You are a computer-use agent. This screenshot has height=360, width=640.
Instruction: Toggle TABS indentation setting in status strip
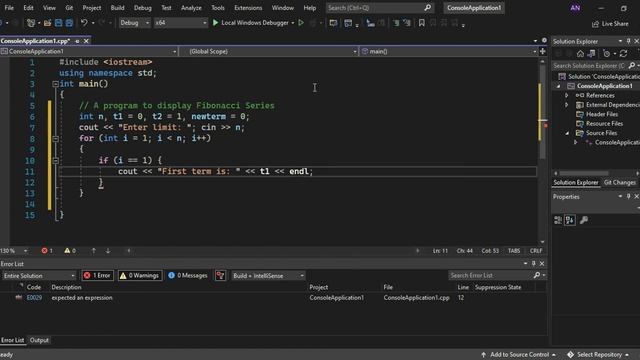coord(514,251)
